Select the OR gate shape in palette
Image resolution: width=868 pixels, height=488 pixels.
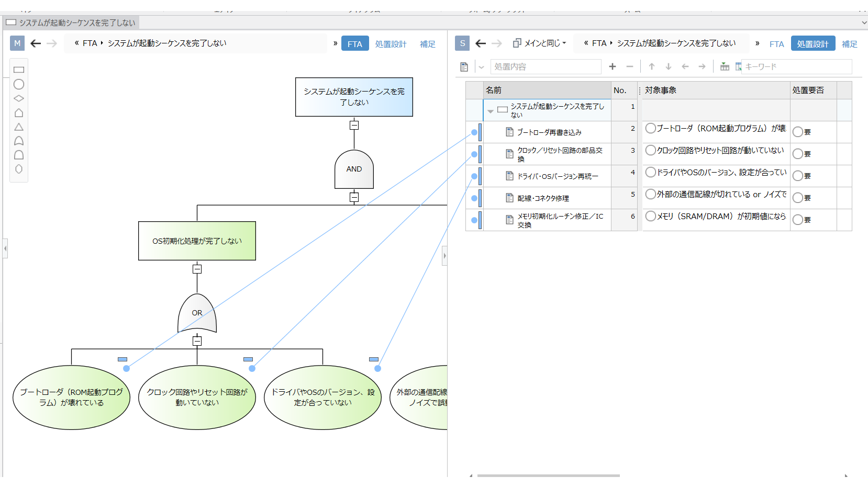click(x=19, y=141)
